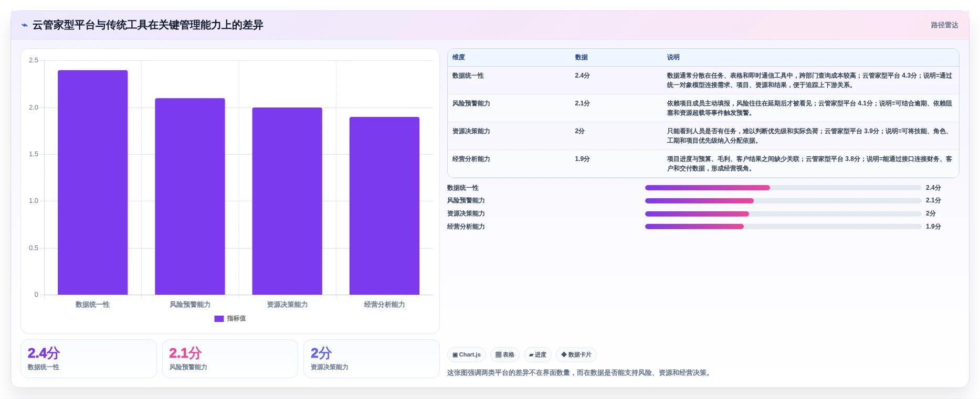
Task: Click the 资源决策能力 progress bar
Action: coord(783,214)
